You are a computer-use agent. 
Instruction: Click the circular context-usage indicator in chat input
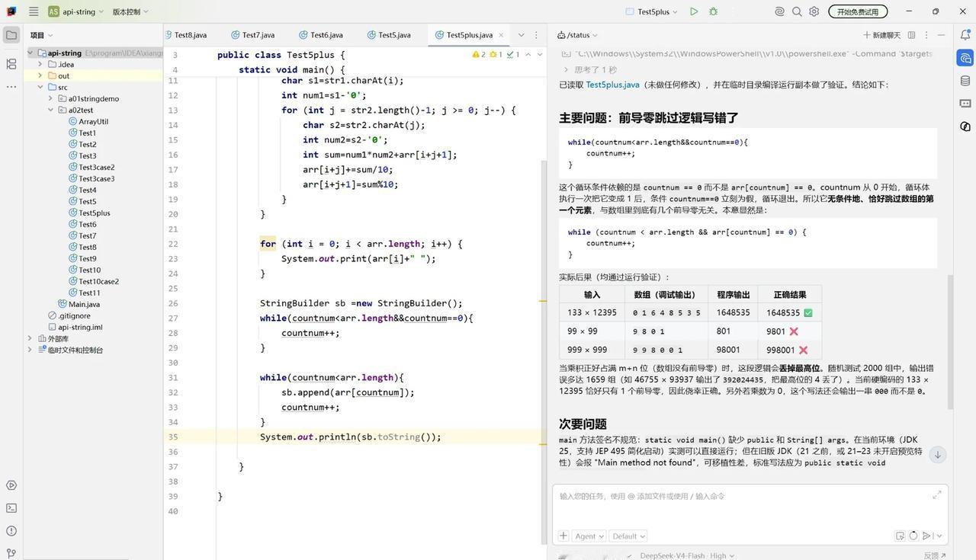click(913, 536)
